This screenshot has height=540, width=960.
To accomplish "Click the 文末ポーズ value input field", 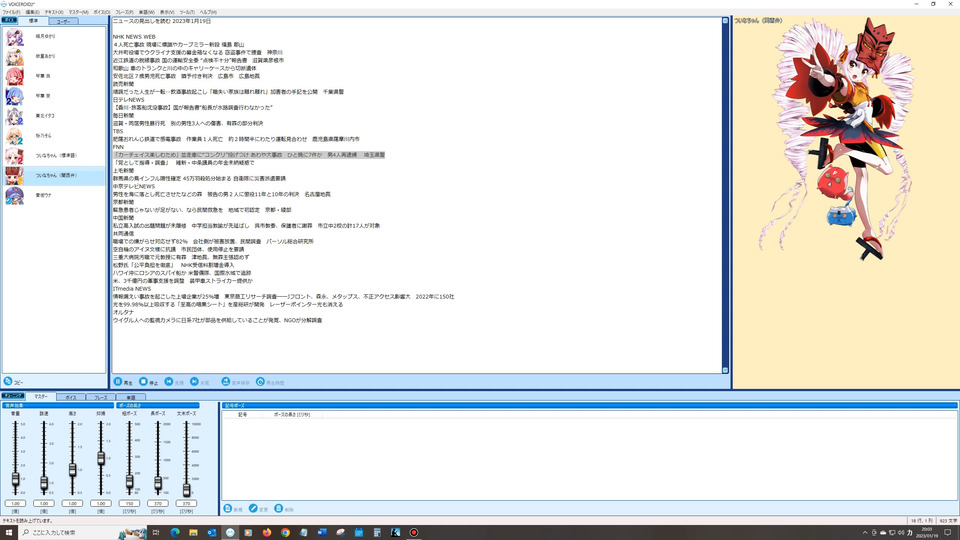I will pos(186,503).
